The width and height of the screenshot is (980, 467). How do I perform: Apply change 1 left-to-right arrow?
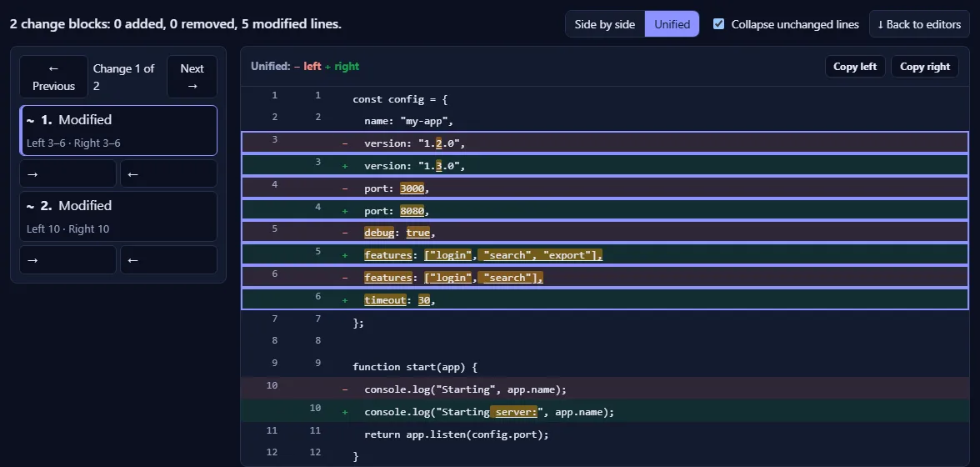[x=67, y=173]
